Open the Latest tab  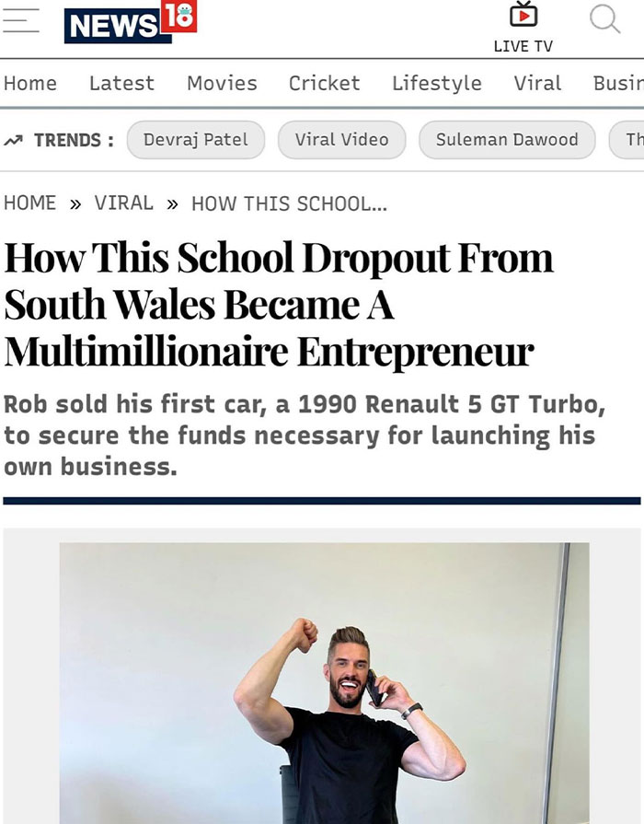click(x=121, y=83)
